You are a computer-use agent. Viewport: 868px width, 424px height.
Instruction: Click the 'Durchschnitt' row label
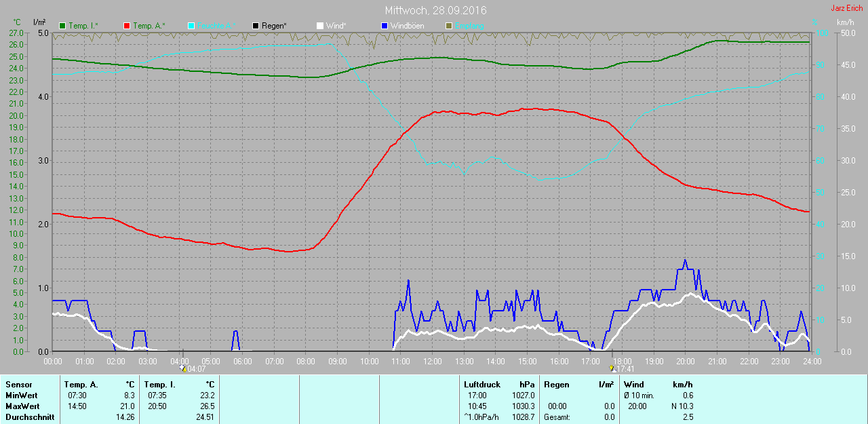[29, 417]
